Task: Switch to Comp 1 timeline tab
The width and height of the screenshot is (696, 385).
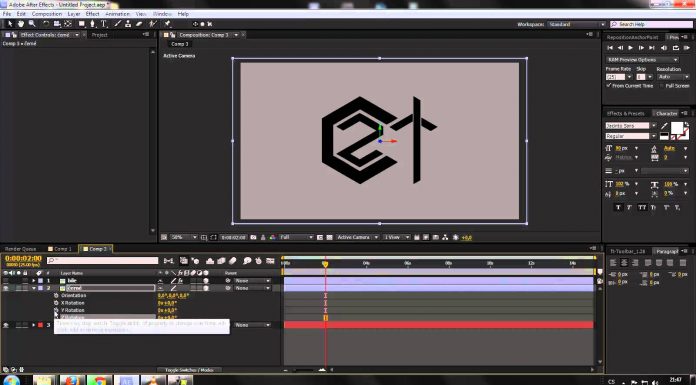Action: (60, 249)
